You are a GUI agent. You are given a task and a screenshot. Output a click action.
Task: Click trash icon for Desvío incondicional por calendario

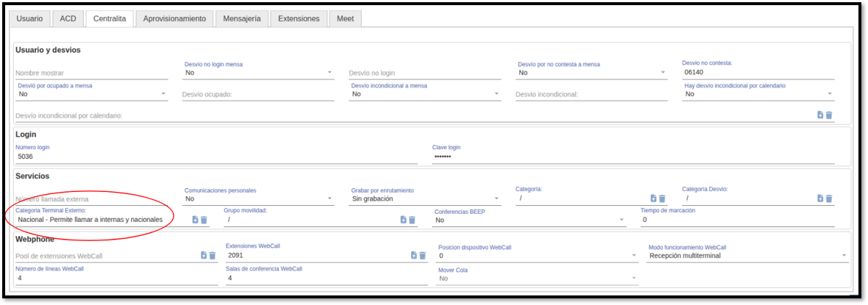click(829, 115)
